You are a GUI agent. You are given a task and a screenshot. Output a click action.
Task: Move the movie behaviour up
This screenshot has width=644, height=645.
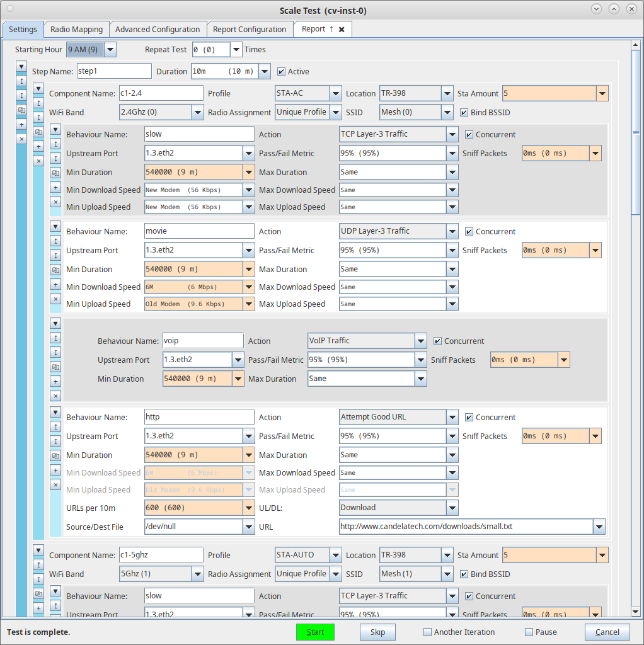coord(55,241)
